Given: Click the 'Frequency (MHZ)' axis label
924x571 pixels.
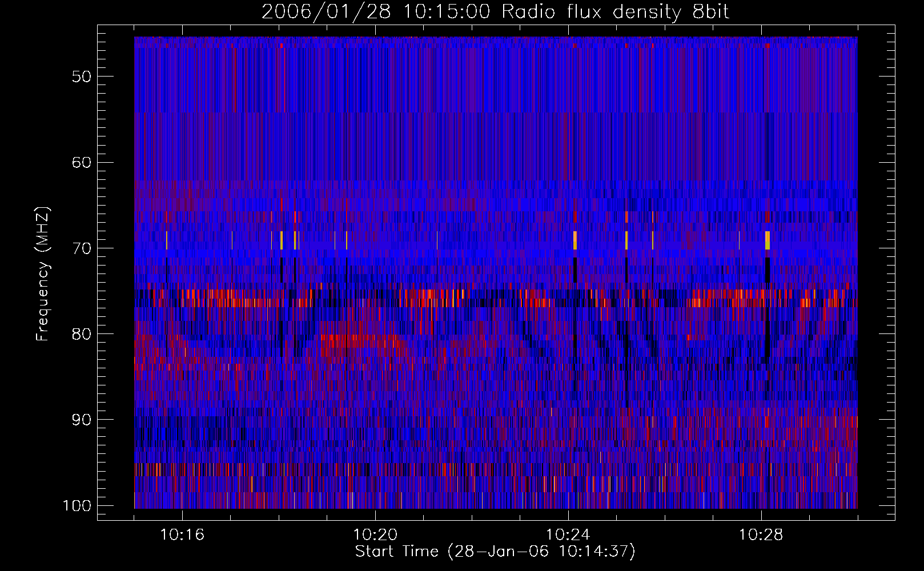Looking at the screenshot, I should 43,274.
